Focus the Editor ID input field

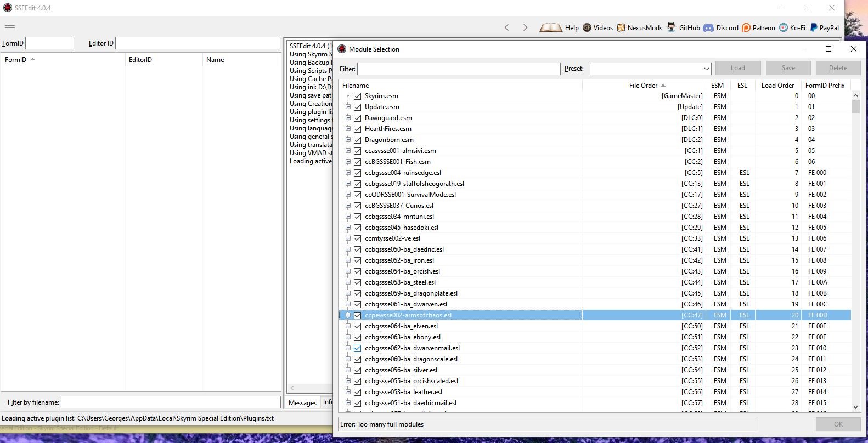pyautogui.click(x=198, y=43)
